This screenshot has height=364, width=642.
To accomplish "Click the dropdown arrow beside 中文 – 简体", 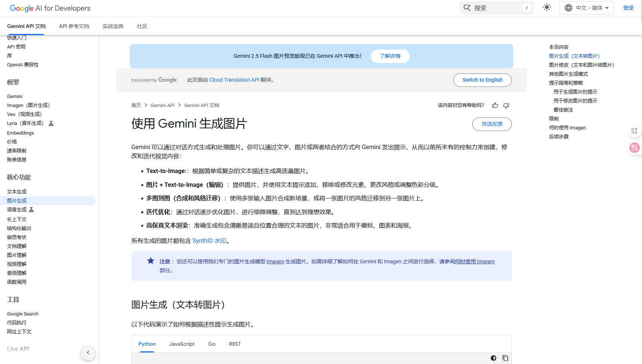I will point(607,8).
